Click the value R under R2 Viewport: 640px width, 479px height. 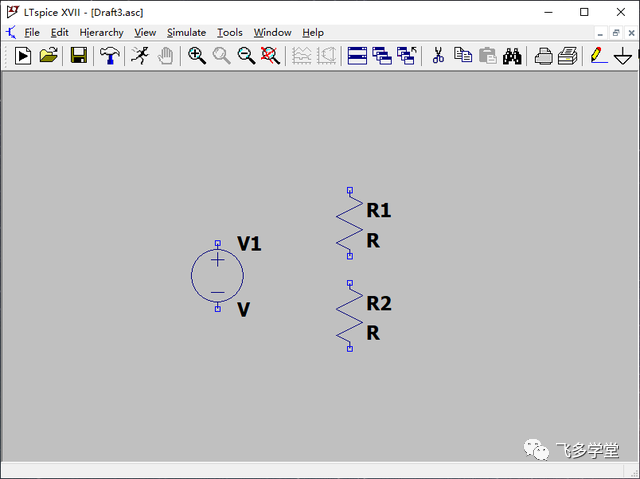pyautogui.click(x=373, y=333)
